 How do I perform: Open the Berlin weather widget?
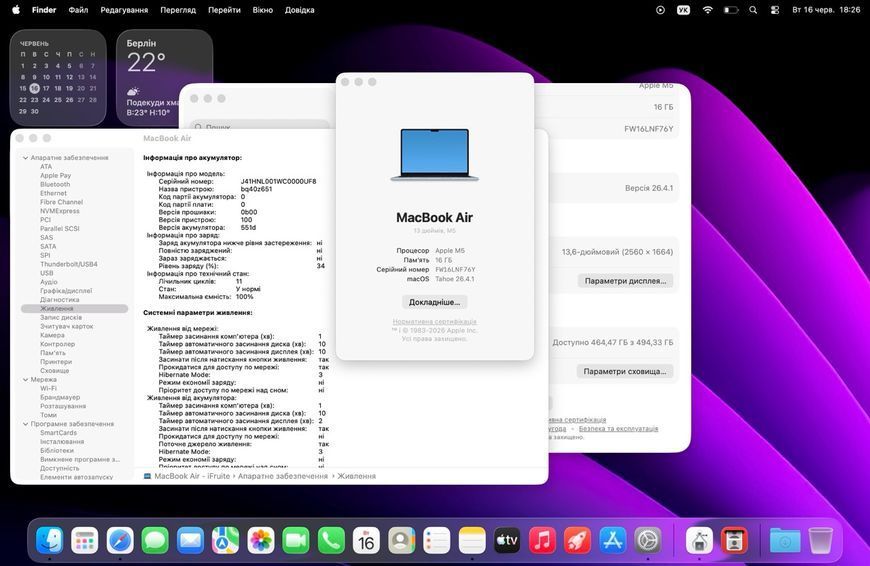(x=164, y=78)
